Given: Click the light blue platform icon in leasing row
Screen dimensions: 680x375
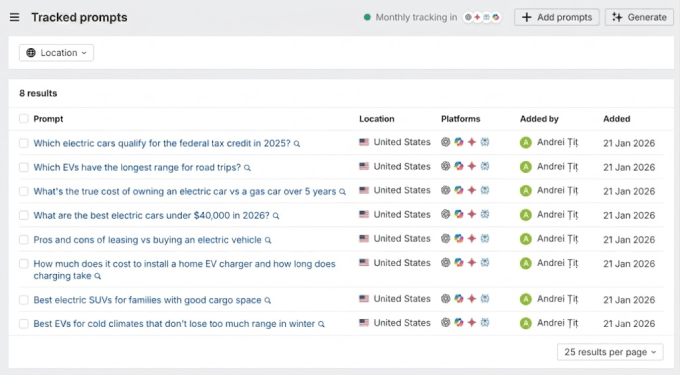Looking at the screenshot, I should click(485, 238).
